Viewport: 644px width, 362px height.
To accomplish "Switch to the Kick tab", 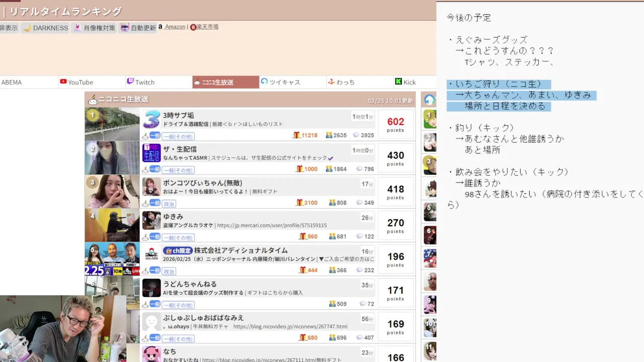I will click(x=415, y=82).
